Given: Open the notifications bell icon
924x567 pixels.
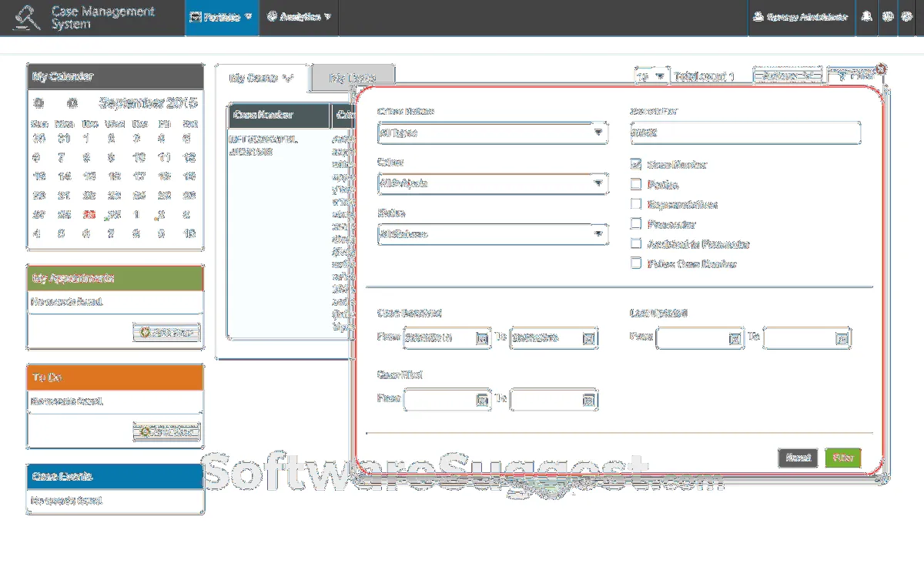Looking at the screenshot, I should point(867,17).
